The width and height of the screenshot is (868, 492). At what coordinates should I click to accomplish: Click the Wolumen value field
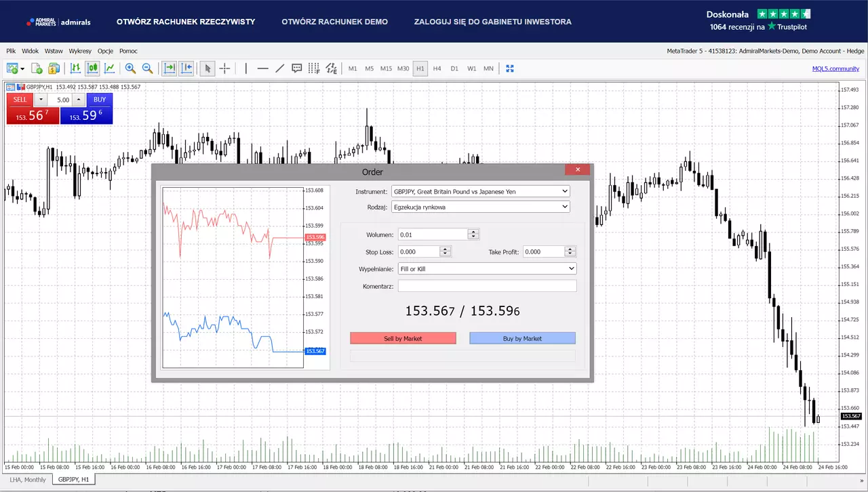[433, 234]
